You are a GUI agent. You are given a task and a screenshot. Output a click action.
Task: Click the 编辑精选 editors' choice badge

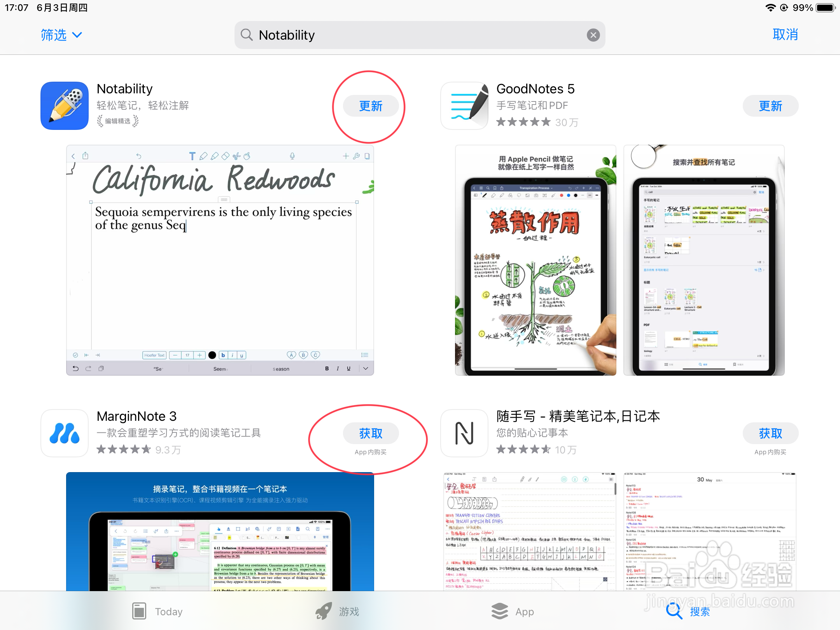pos(118,121)
